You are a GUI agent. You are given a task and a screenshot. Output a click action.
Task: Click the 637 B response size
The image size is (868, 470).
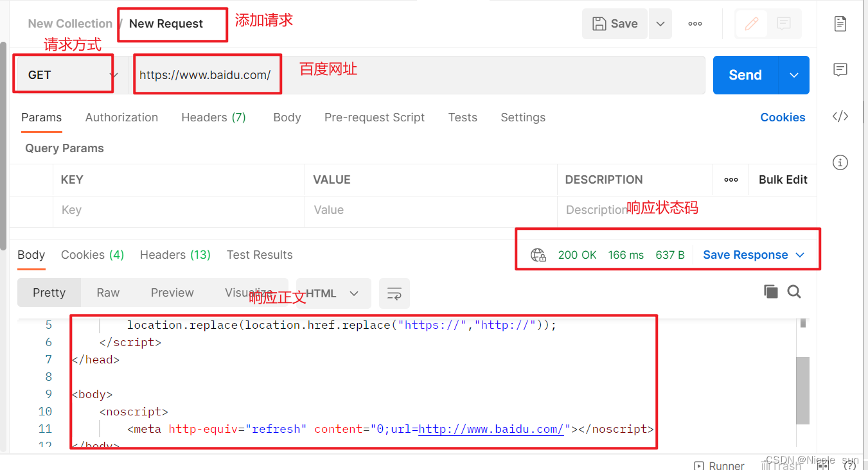(x=670, y=255)
